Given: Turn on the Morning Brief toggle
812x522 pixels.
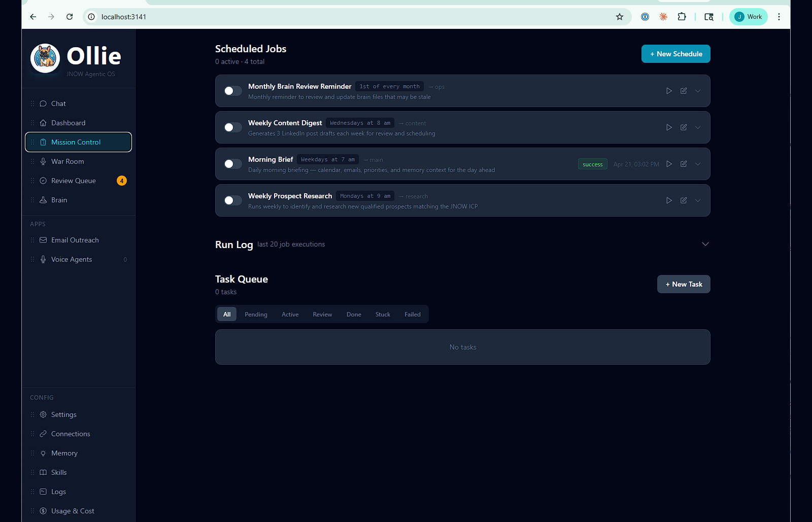Looking at the screenshot, I should [x=233, y=164].
